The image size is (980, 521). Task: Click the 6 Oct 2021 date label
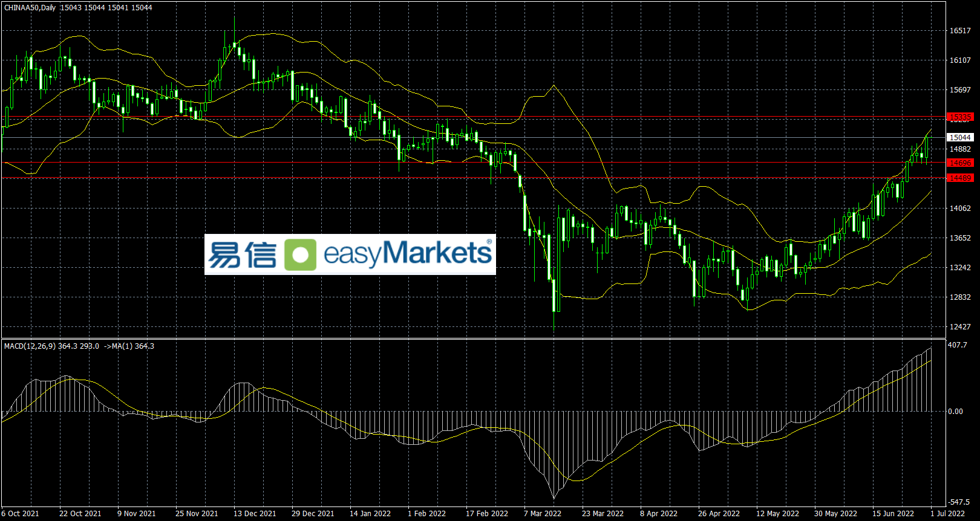point(21,513)
